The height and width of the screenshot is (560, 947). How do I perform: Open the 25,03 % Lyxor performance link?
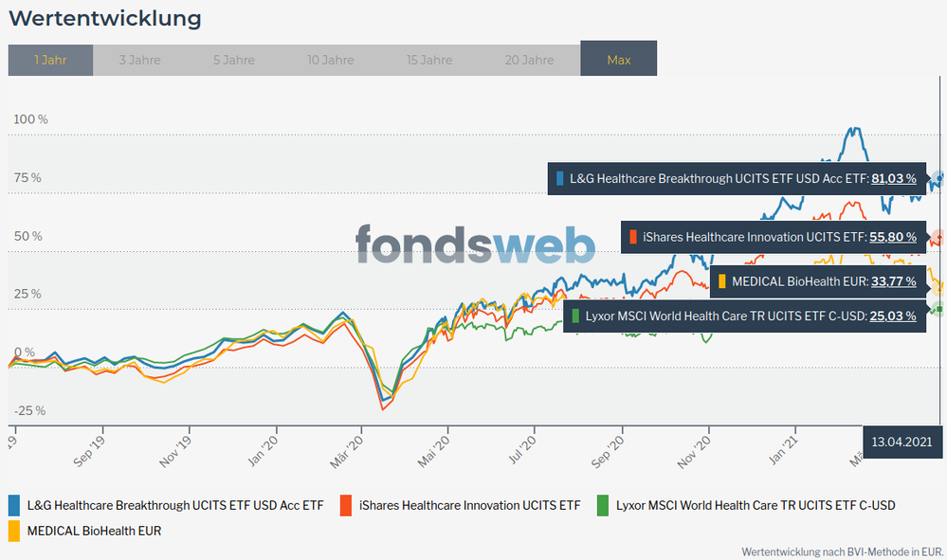tap(894, 316)
